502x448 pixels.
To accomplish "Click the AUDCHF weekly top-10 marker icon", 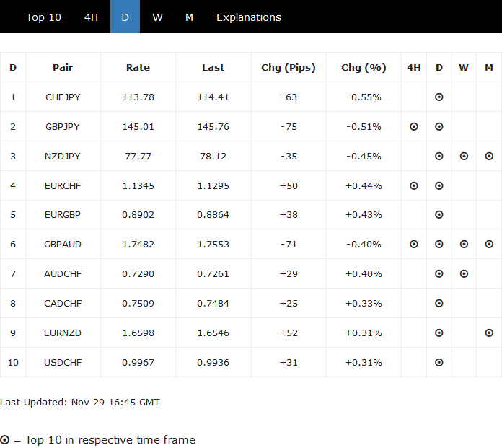I will (464, 274).
